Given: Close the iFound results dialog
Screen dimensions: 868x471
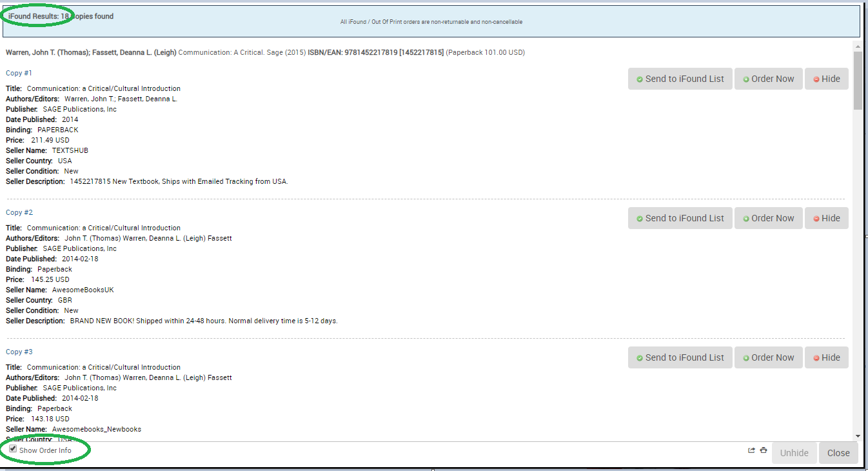Looking at the screenshot, I should coord(838,453).
